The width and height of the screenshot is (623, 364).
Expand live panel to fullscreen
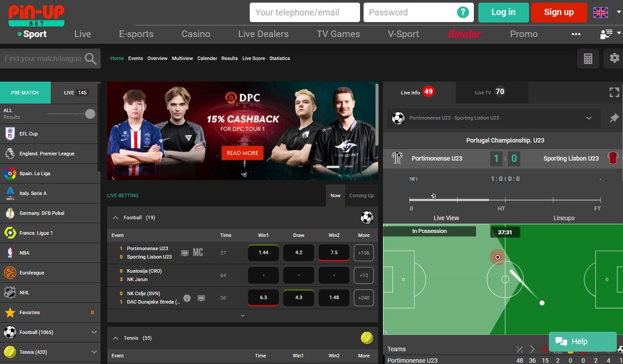coord(614,92)
